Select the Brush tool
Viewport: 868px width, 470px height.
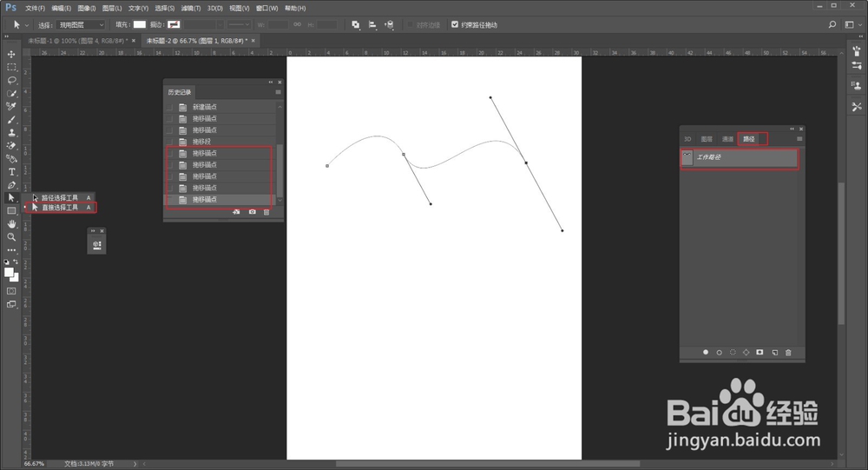pyautogui.click(x=11, y=120)
